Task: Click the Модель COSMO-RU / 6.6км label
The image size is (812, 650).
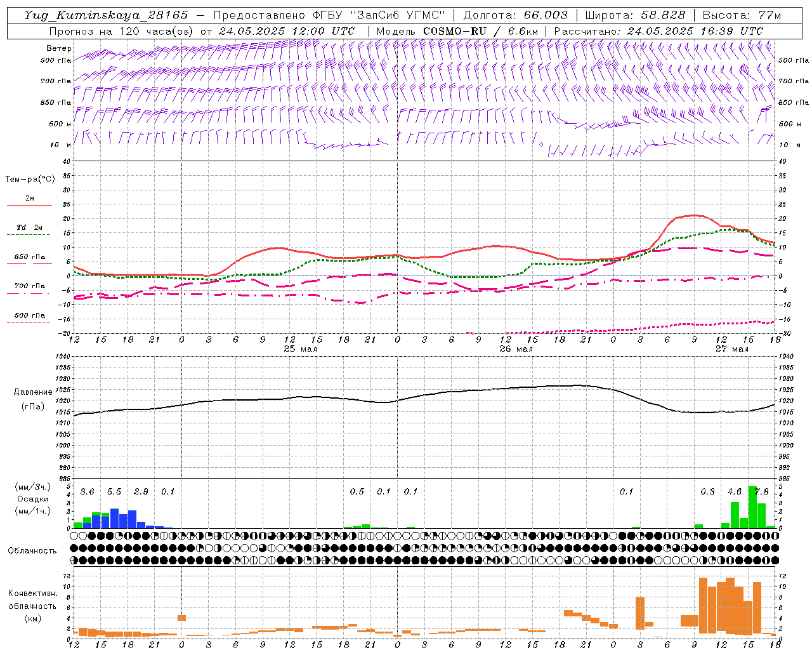Action: point(457,31)
